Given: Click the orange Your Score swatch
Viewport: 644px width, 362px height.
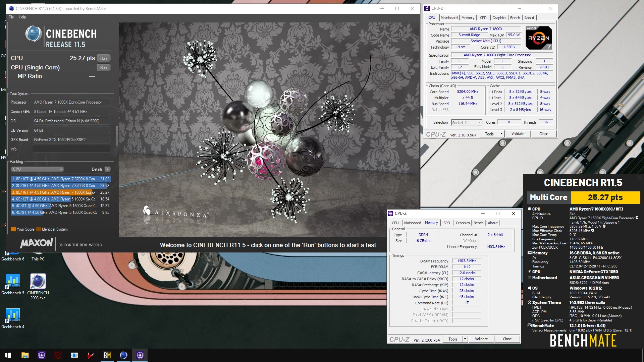Looking at the screenshot, I should tap(13, 229).
